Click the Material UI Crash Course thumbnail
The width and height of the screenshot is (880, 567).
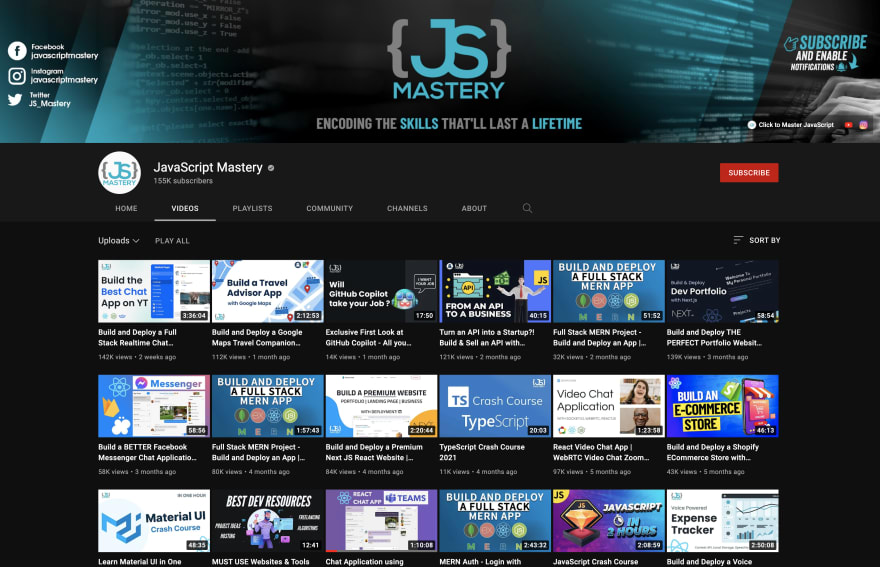(x=154, y=520)
